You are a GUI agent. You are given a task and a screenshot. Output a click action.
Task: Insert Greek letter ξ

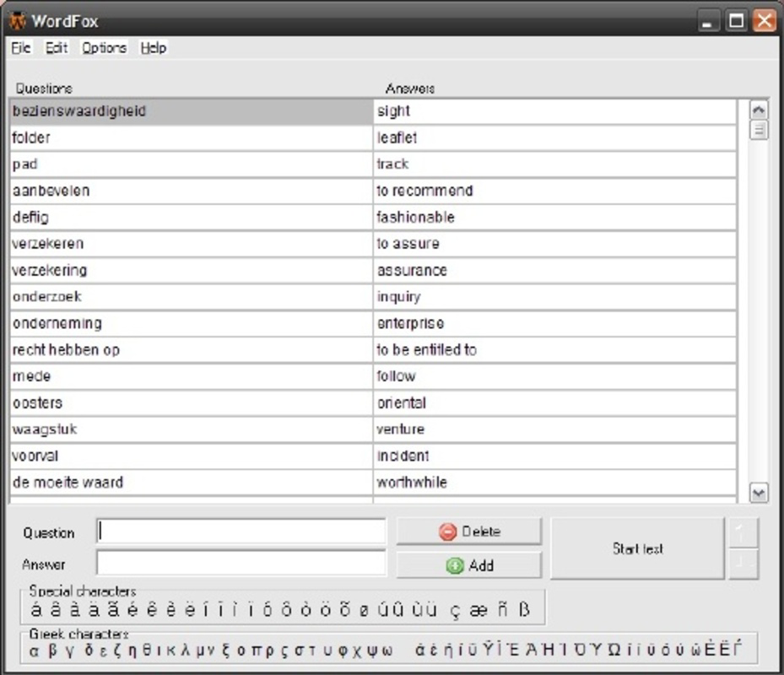click(226, 650)
